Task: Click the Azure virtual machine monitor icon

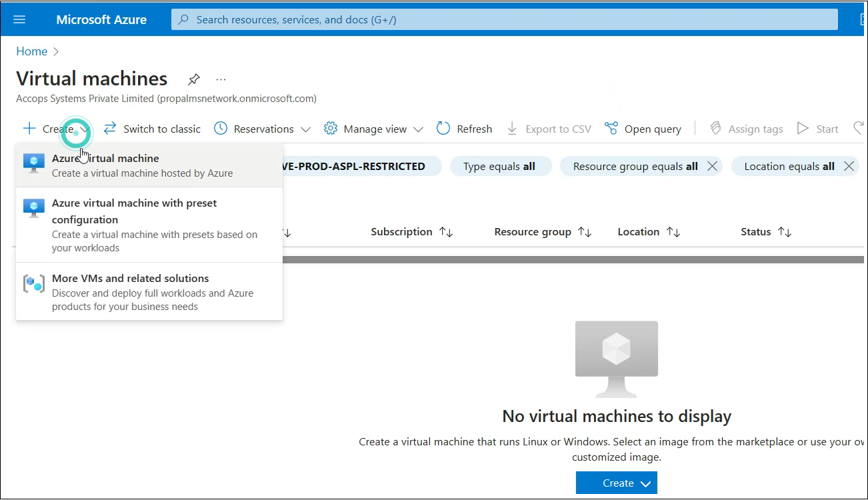Action: [x=34, y=163]
